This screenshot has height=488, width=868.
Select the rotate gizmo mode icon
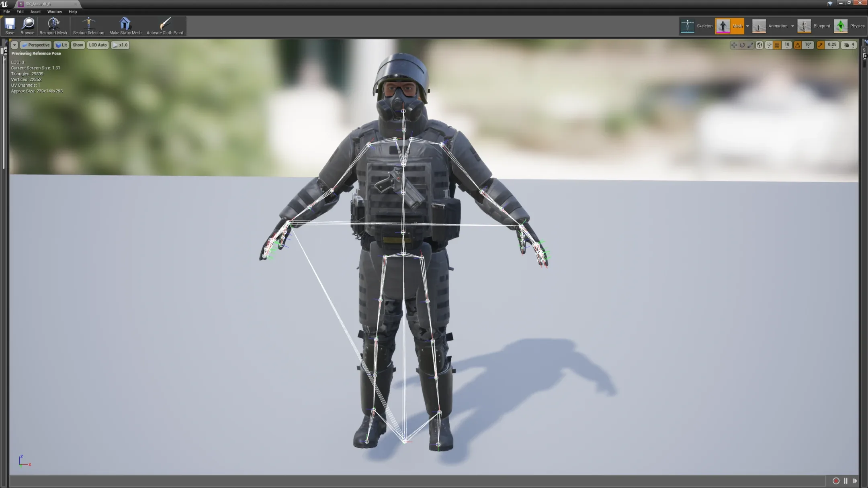[742, 45]
